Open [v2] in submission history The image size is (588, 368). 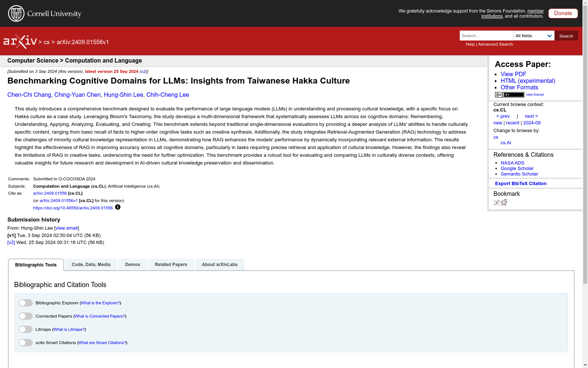pos(11,243)
